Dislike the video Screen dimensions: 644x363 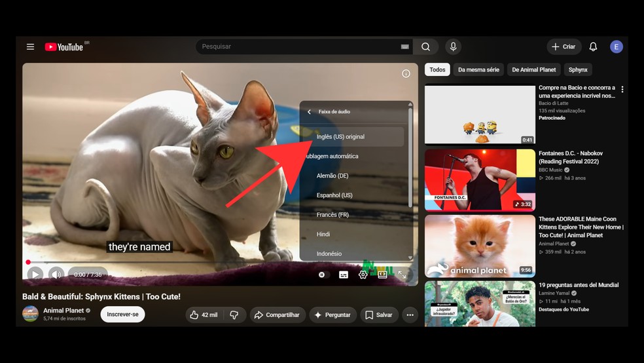pyautogui.click(x=234, y=315)
